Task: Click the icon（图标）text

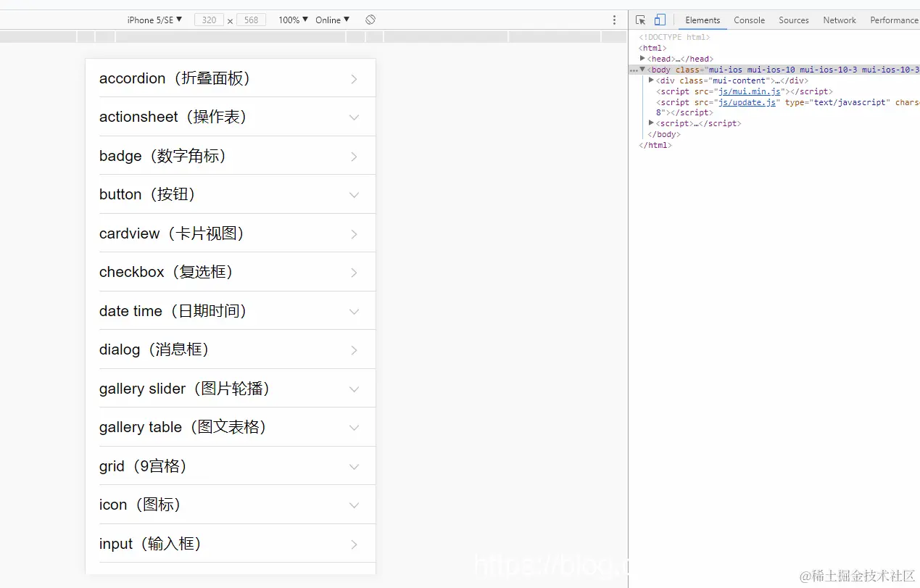Action: point(141,505)
